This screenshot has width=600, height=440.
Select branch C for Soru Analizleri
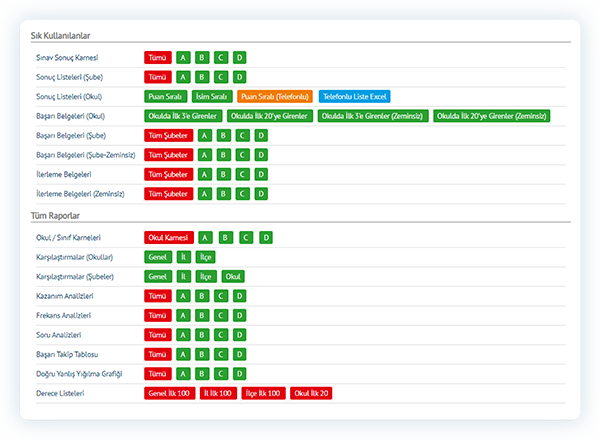(x=220, y=335)
